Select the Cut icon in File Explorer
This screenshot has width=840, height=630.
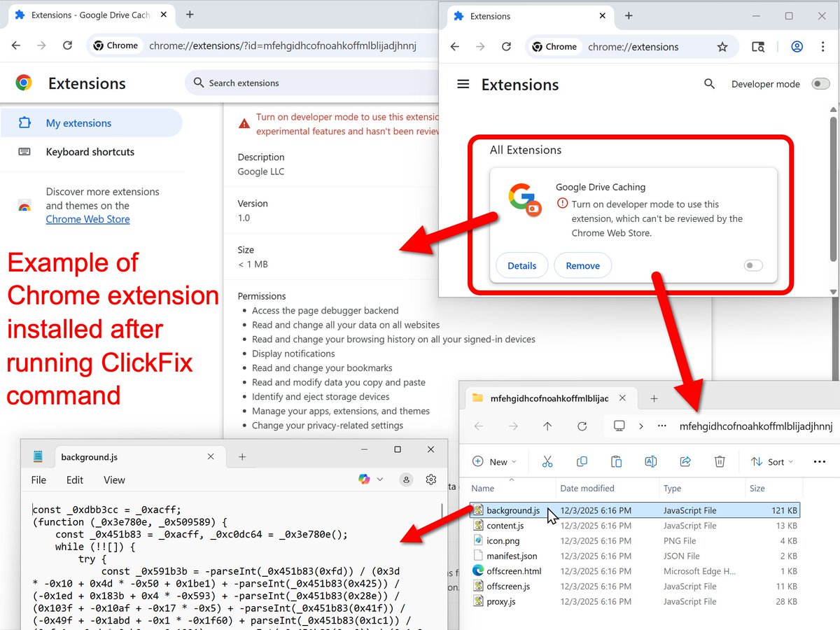[547, 461]
